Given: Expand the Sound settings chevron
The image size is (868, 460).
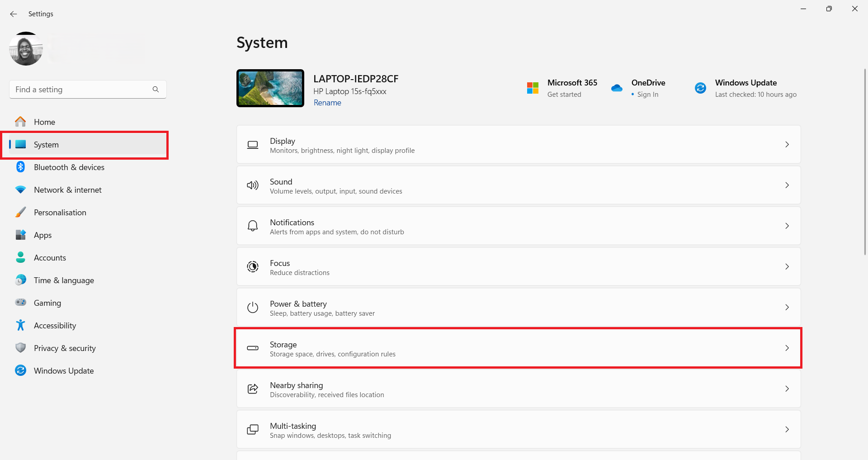Looking at the screenshot, I should (x=787, y=185).
